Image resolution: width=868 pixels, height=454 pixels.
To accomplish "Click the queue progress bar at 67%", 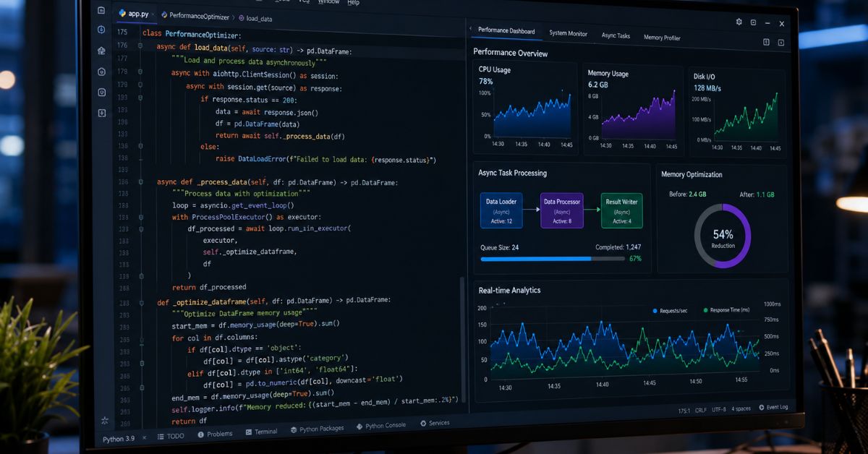I will click(x=553, y=258).
